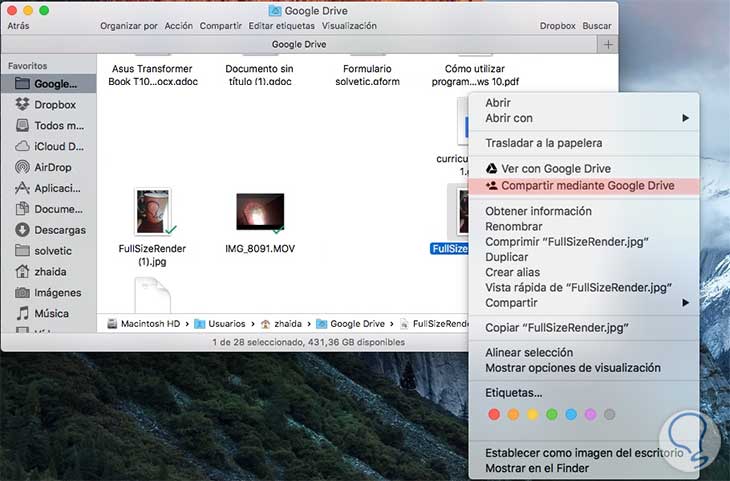Click the Dropbox toolbar button
This screenshot has width=730, height=481.
558,26
